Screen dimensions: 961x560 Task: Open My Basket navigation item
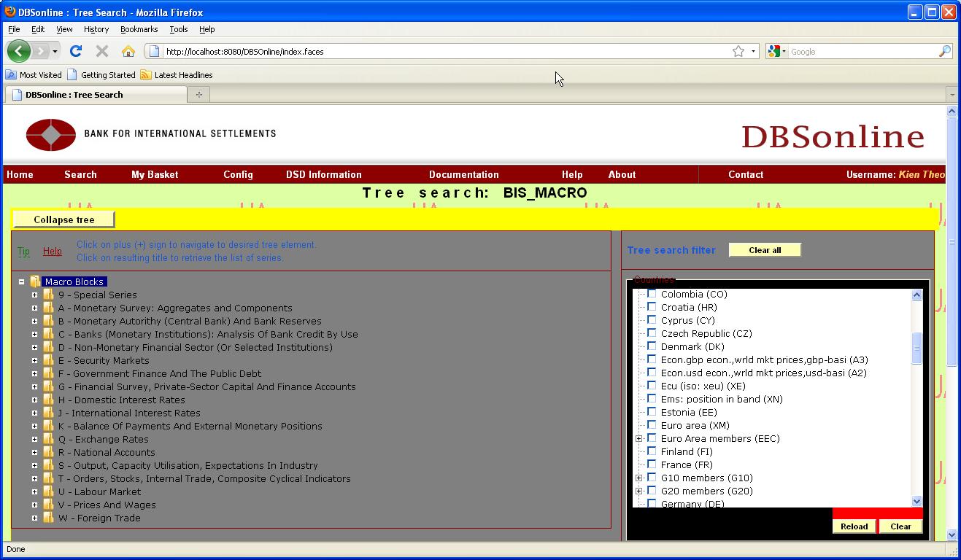pyautogui.click(x=155, y=174)
